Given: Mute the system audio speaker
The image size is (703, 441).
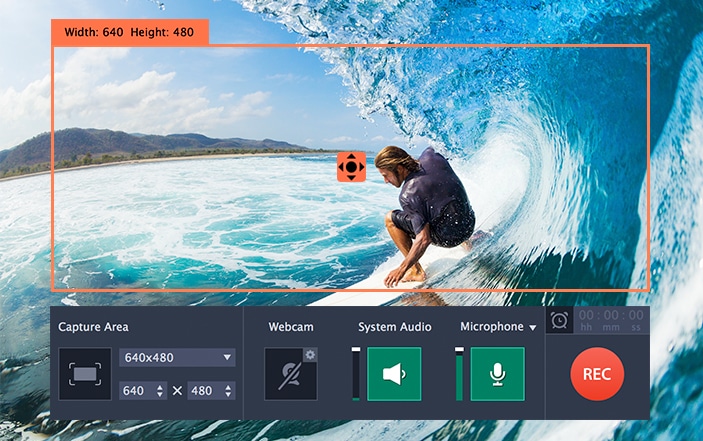Looking at the screenshot, I should (x=394, y=374).
